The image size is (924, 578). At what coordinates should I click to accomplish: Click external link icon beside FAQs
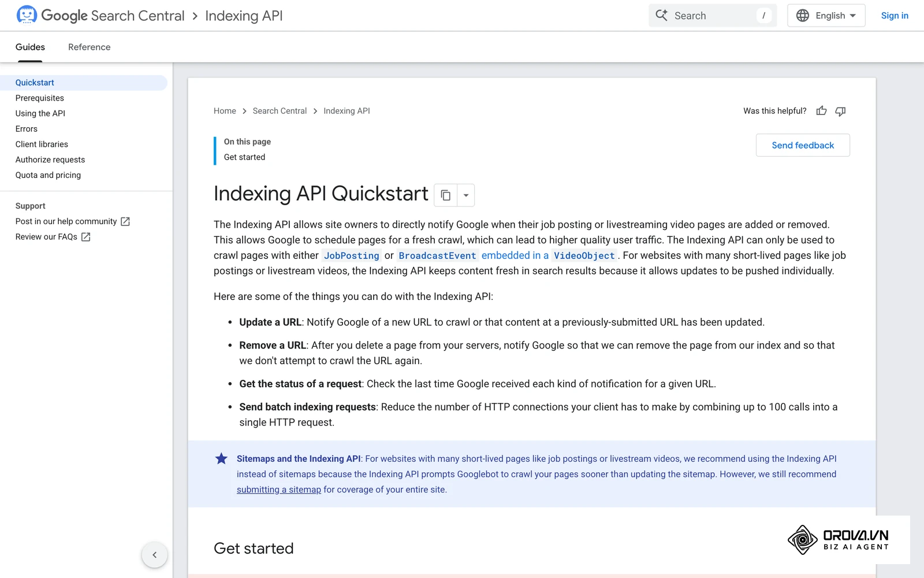(x=86, y=237)
